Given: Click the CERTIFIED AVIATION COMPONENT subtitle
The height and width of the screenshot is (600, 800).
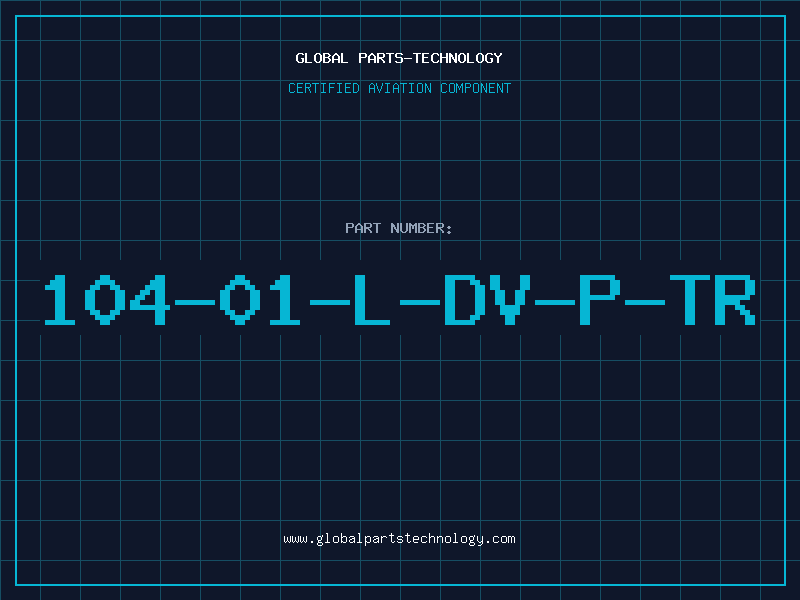Looking at the screenshot, I should pyautogui.click(x=399, y=88).
